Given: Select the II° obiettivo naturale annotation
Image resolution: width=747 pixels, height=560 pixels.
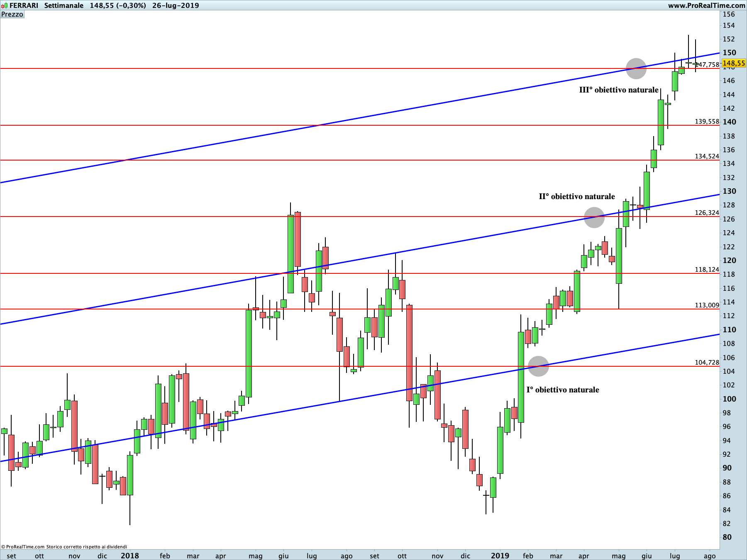Looking at the screenshot, I should pyautogui.click(x=577, y=197).
